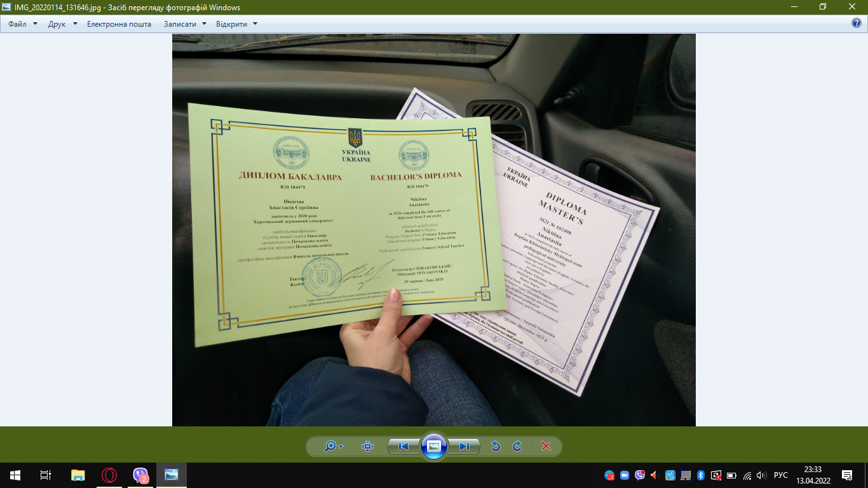Click the blue Help question icon
This screenshot has width=868, height=488.
tap(857, 24)
